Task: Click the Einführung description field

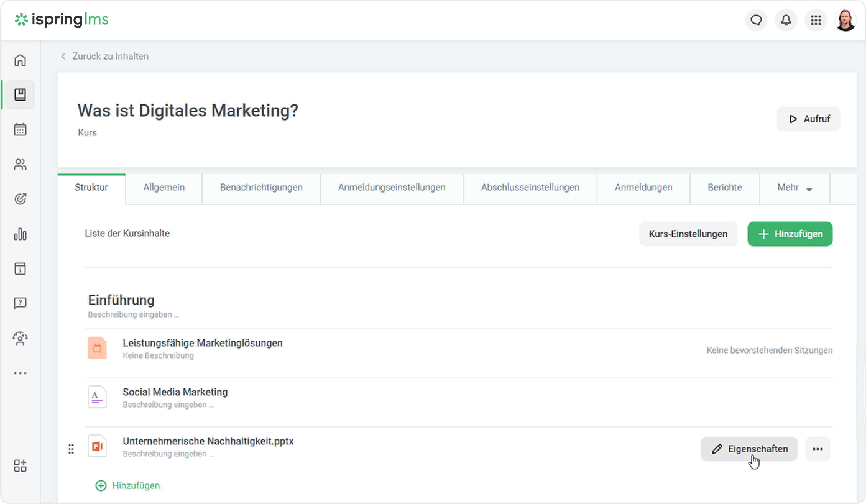Action: pyautogui.click(x=133, y=314)
